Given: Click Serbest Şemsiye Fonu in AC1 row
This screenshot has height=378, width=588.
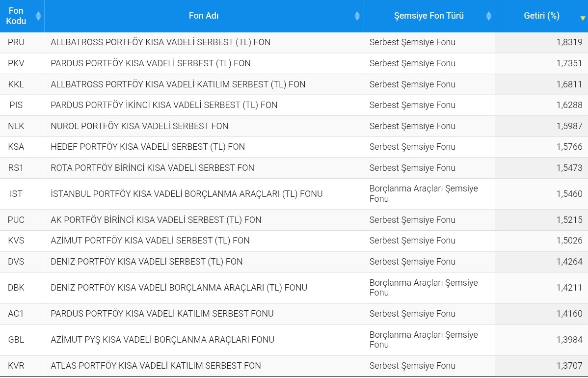Looking at the screenshot, I should point(412,314).
